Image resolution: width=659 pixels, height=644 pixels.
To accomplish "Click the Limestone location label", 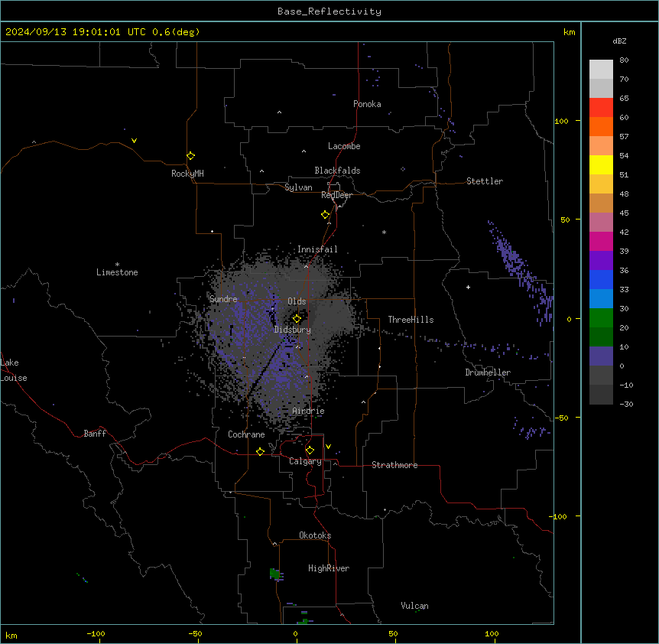I will tap(117, 272).
